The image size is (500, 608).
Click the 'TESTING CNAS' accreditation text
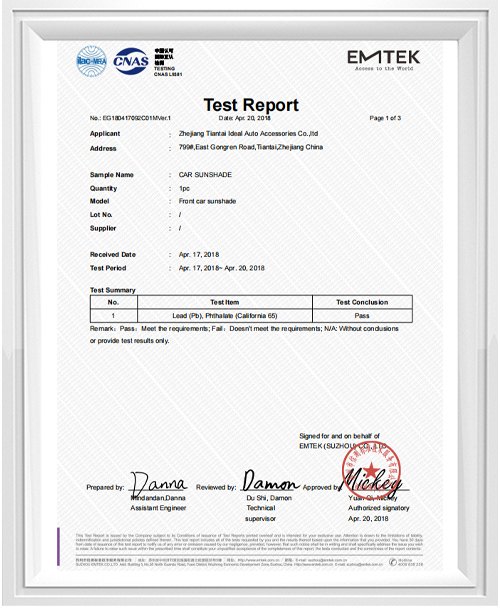click(168, 71)
